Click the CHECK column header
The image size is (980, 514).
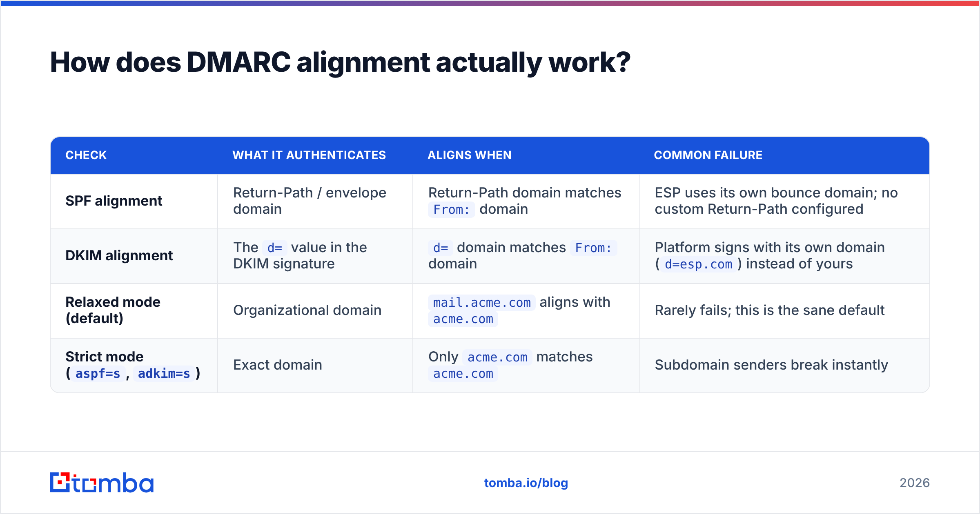86,155
